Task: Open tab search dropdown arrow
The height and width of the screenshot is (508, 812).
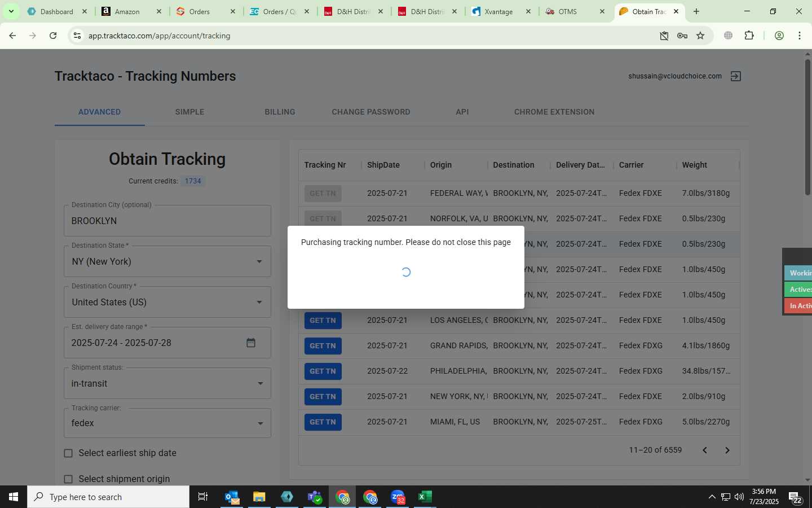Action: click(11, 11)
